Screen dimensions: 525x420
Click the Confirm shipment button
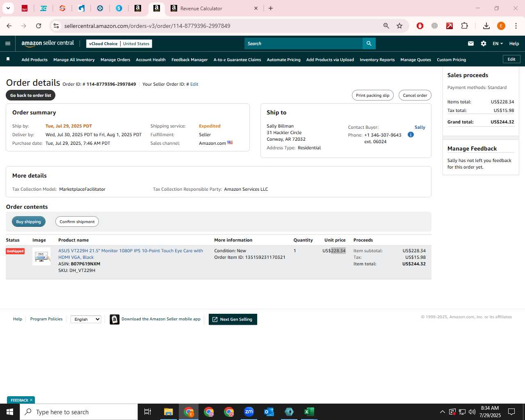pos(77,221)
